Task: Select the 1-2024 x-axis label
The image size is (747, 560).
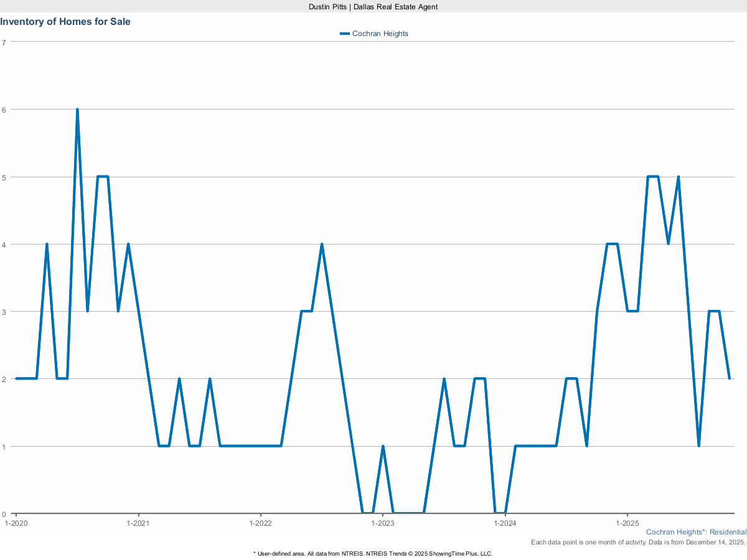Action: (505, 523)
